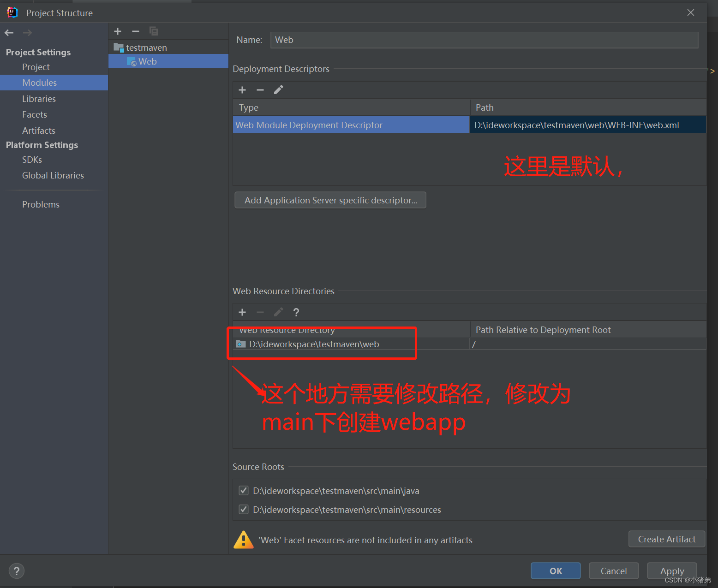The width and height of the screenshot is (718, 588).
Task: Click Add Application Server specific descriptor button
Action: (x=330, y=200)
